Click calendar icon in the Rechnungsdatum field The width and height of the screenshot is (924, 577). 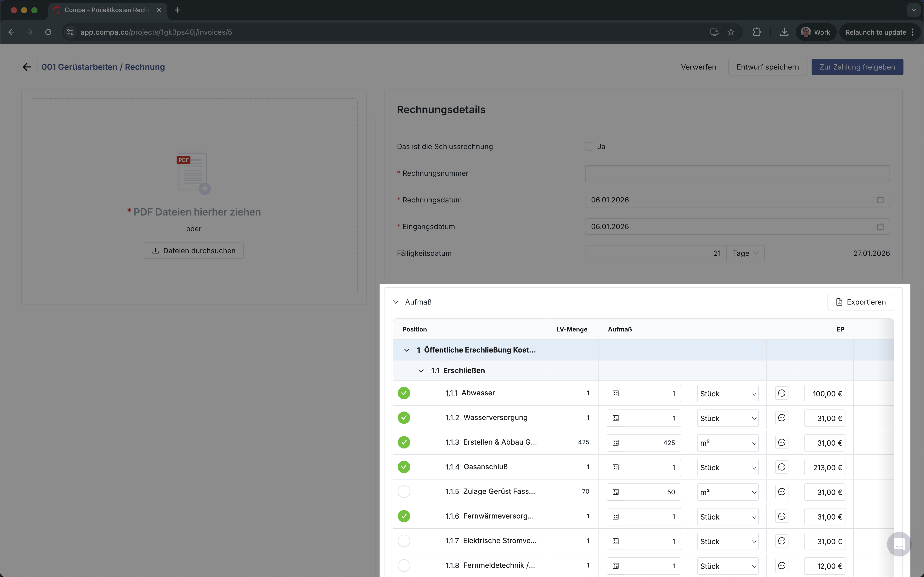(880, 200)
